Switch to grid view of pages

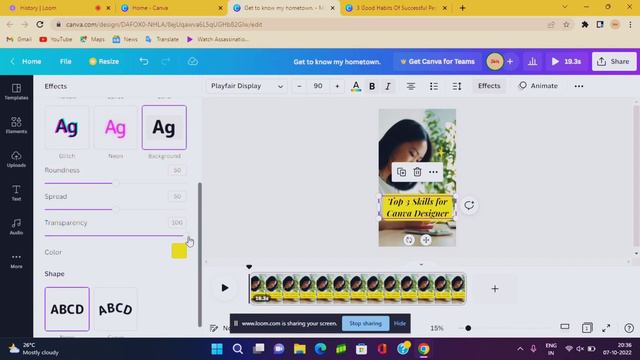point(587,328)
